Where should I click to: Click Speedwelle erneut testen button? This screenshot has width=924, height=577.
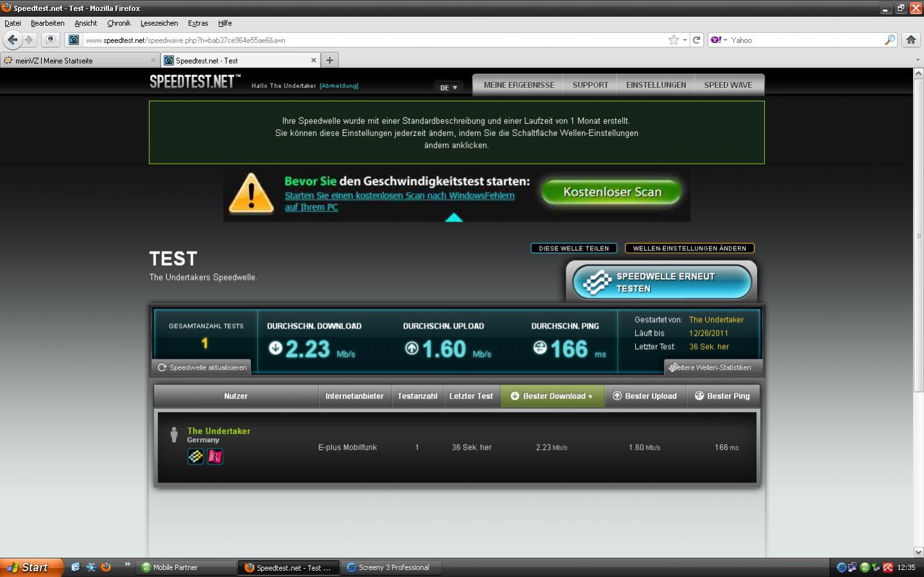click(x=661, y=282)
